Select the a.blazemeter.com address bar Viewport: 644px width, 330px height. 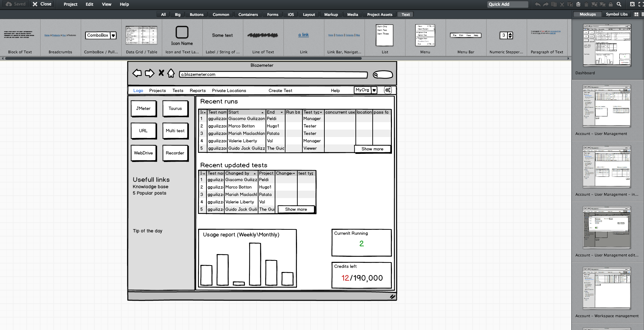273,75
